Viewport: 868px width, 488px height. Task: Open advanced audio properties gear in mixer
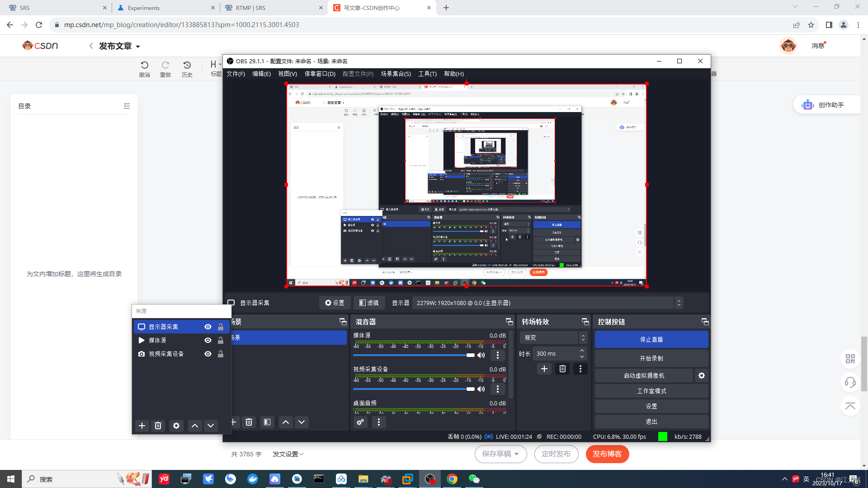click(x=360, y=422)
